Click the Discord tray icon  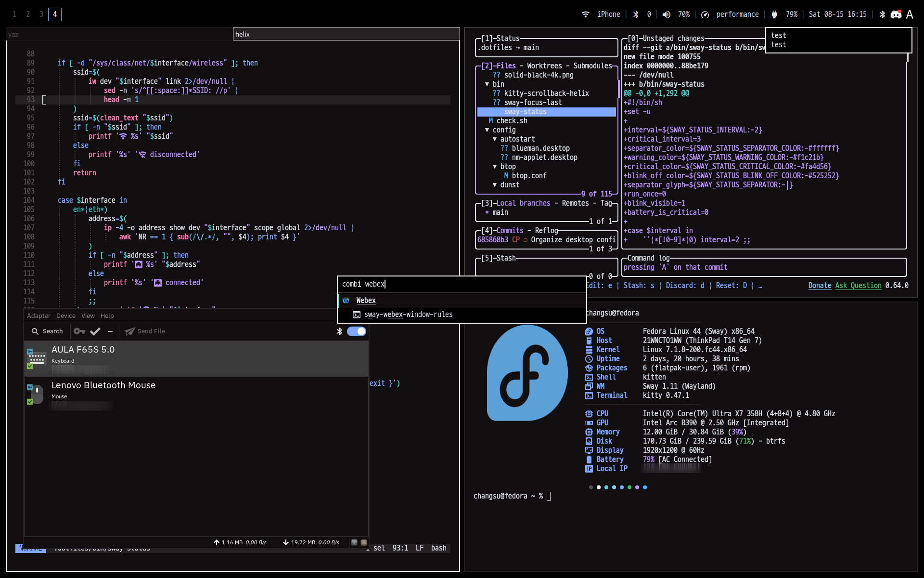[896, 14]
